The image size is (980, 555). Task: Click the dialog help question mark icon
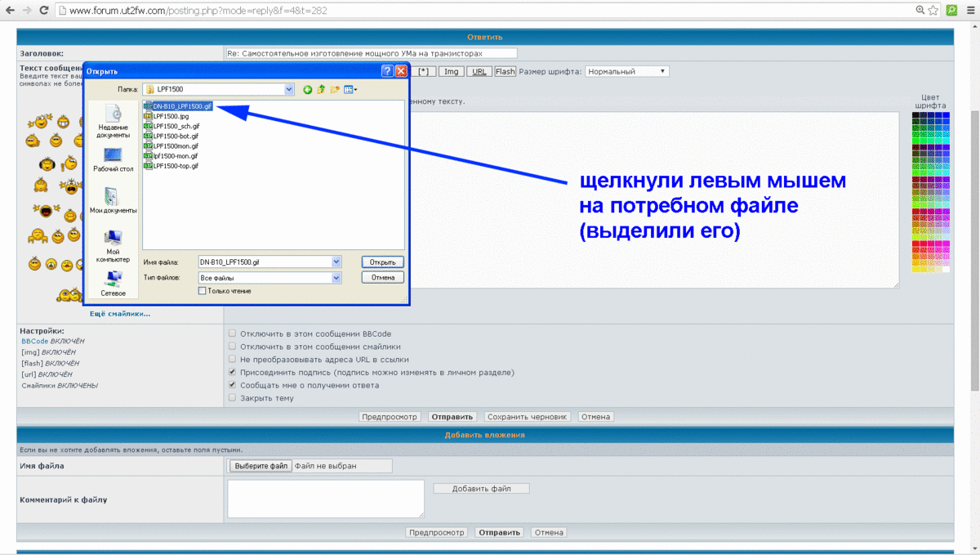point(388,71)
